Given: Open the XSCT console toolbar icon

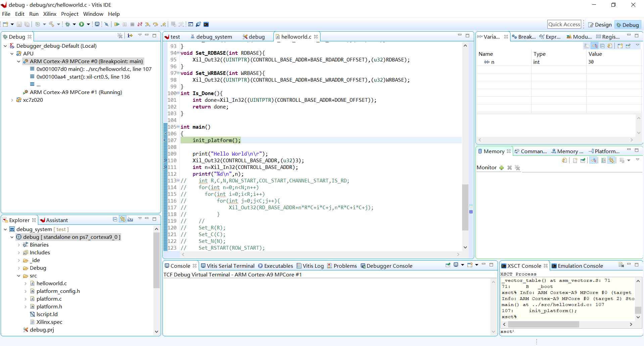Looking at the screenshot, I should pos(191,24).
